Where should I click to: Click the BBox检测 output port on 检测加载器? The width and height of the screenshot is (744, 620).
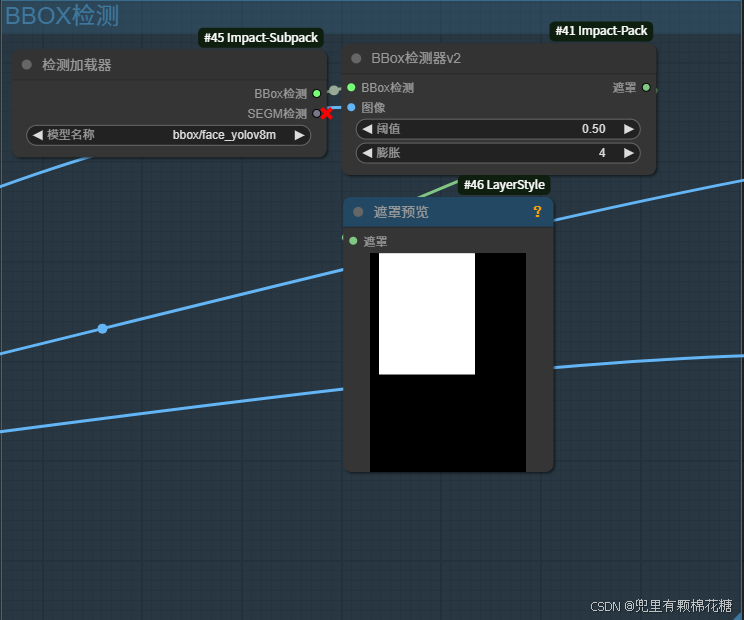[x=316, y=93]
